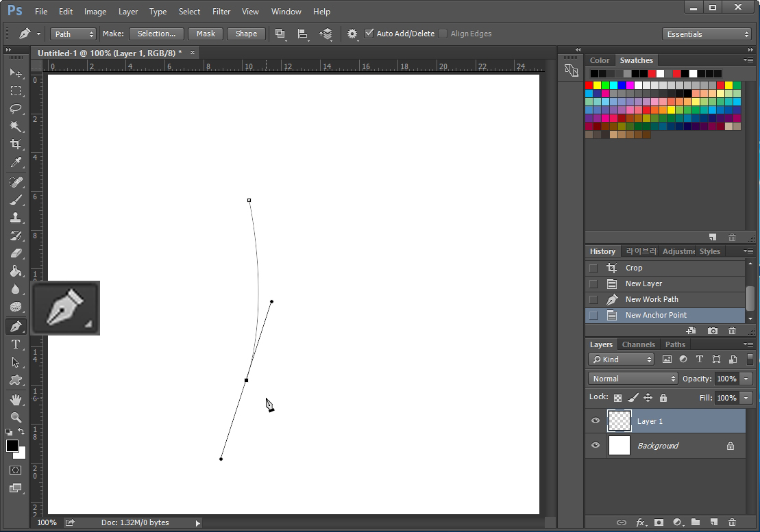Screen dimensions: 760x532
Task: Open path operations options
Action: [x=280, y=34]
